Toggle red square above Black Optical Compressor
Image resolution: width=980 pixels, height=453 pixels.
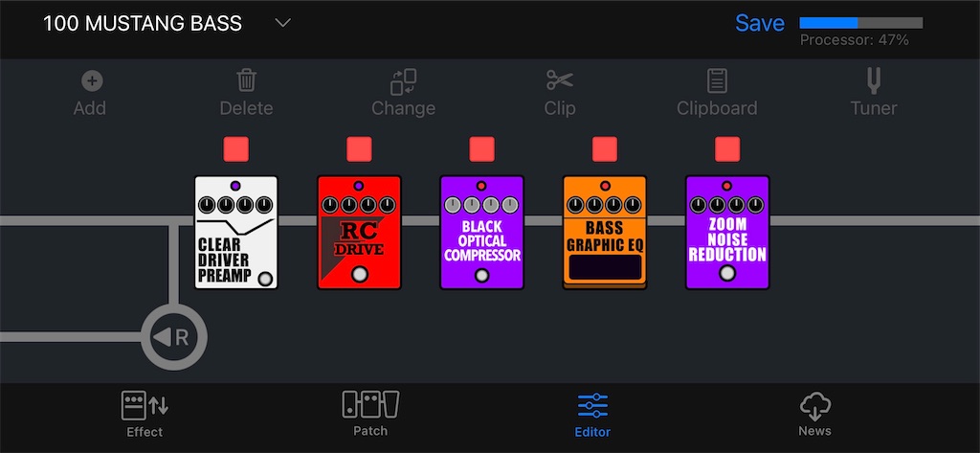tap(482, 149)
